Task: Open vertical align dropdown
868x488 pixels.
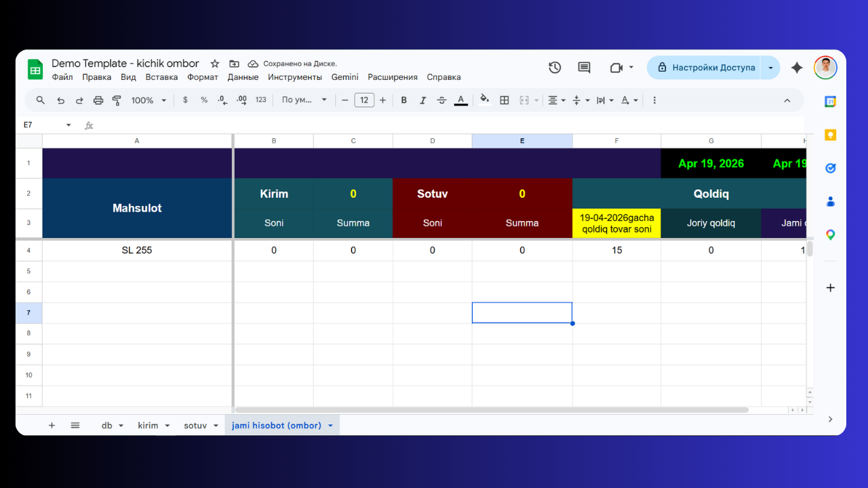Action: [580, 100]
